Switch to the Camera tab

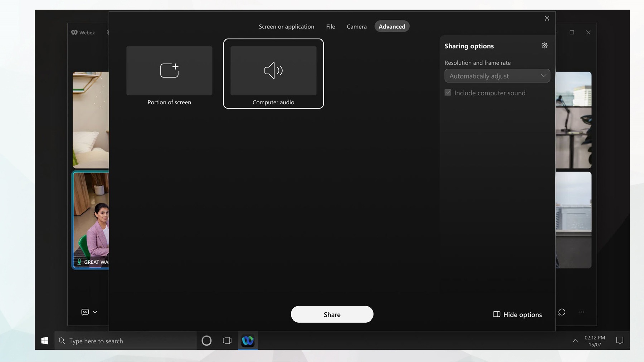point(356,26)
